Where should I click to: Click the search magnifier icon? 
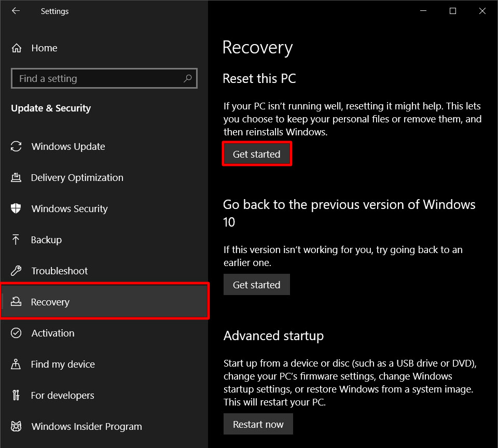[187, 79]
